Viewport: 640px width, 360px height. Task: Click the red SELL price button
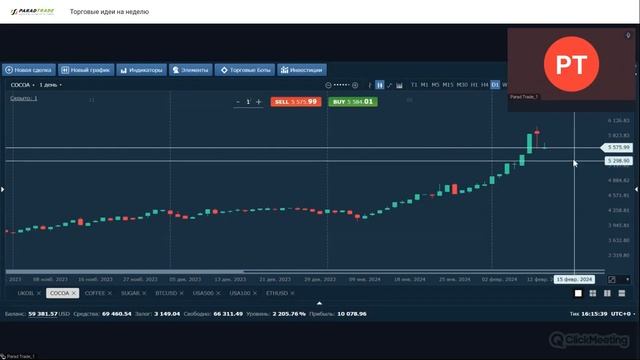pyautogui.click(x=296, y=102)
